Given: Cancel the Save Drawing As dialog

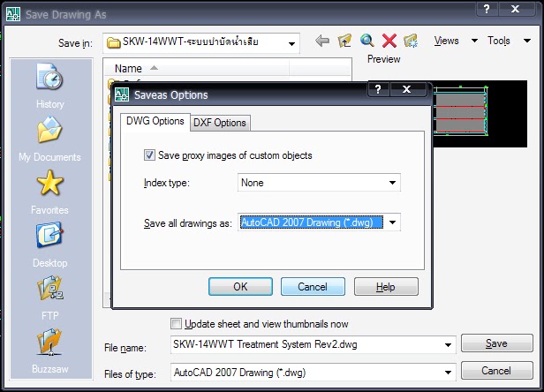Looking at the screenshot, I should 496,371.
